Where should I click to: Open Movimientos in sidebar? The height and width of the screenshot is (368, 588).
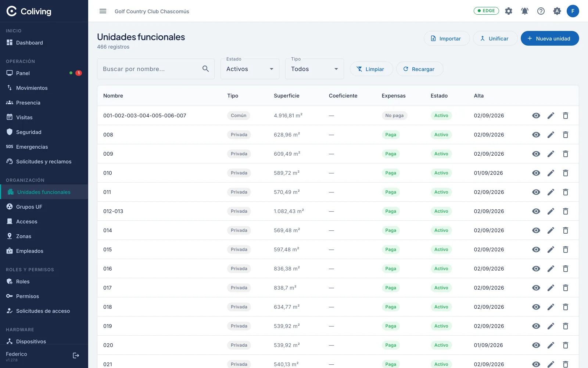[44, 88]
